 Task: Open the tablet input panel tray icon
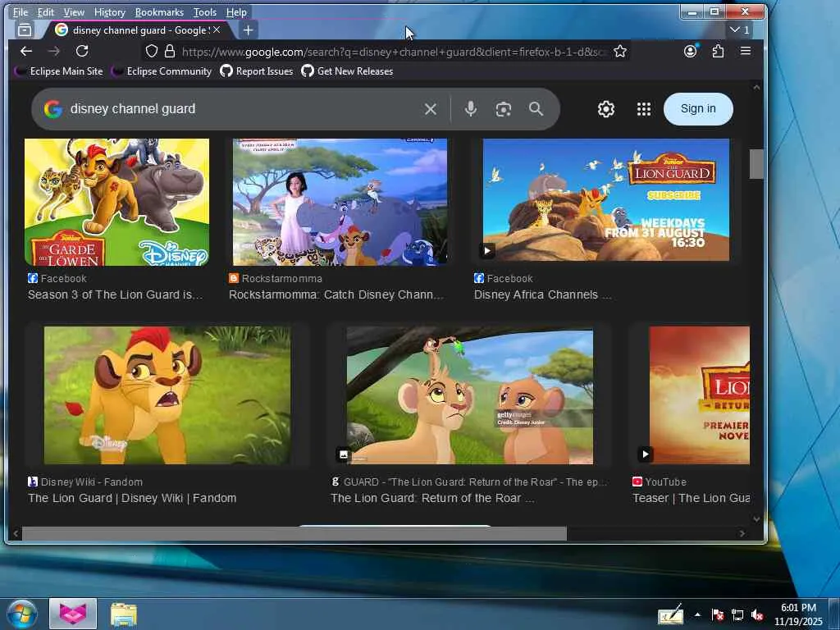coord(671,614)
